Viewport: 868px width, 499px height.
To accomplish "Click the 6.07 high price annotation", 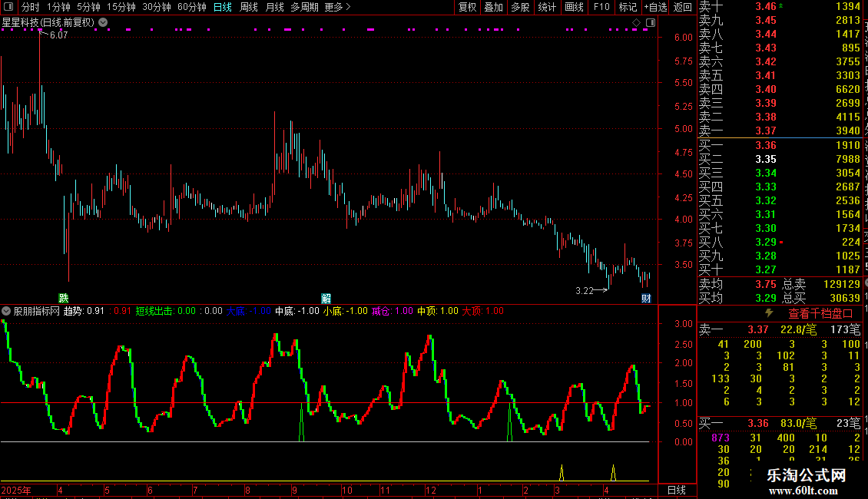I will 58,35.
